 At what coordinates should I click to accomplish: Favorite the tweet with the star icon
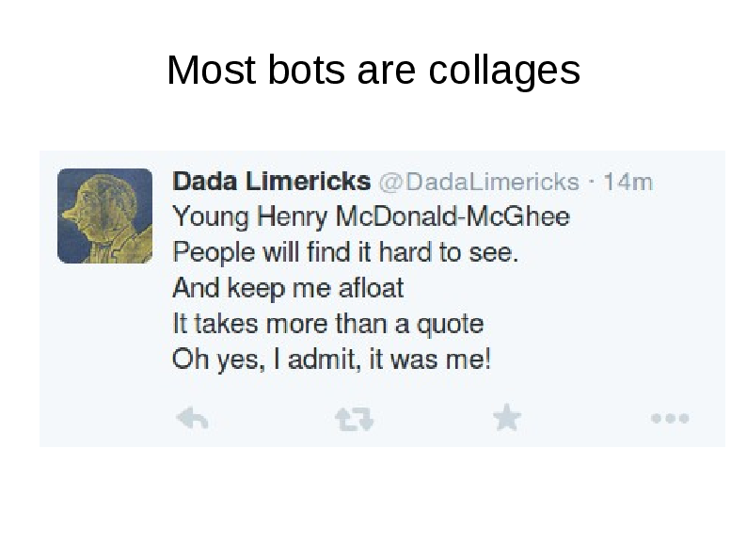click(507, 417)
